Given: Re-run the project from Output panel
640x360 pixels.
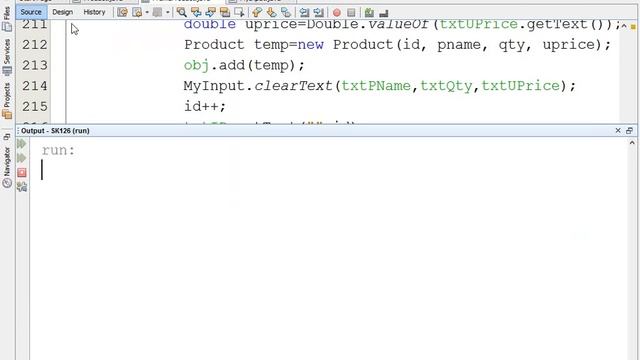Looking at the screenshot, I should (22, 144).
